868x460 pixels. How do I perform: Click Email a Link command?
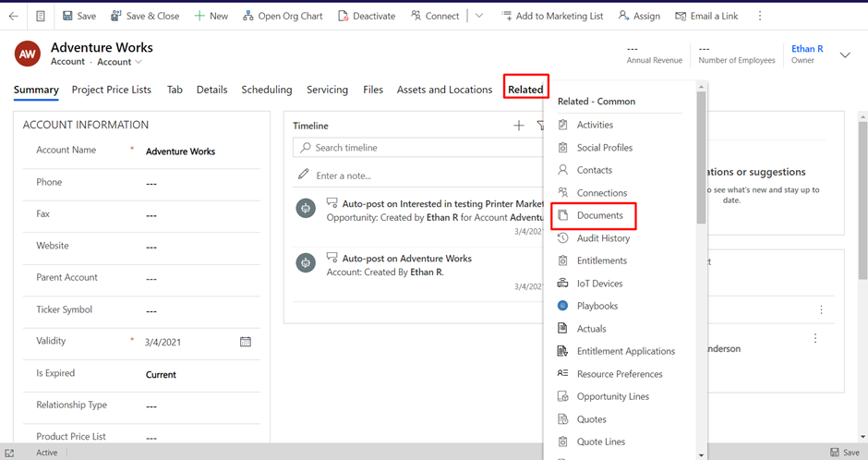706,16
